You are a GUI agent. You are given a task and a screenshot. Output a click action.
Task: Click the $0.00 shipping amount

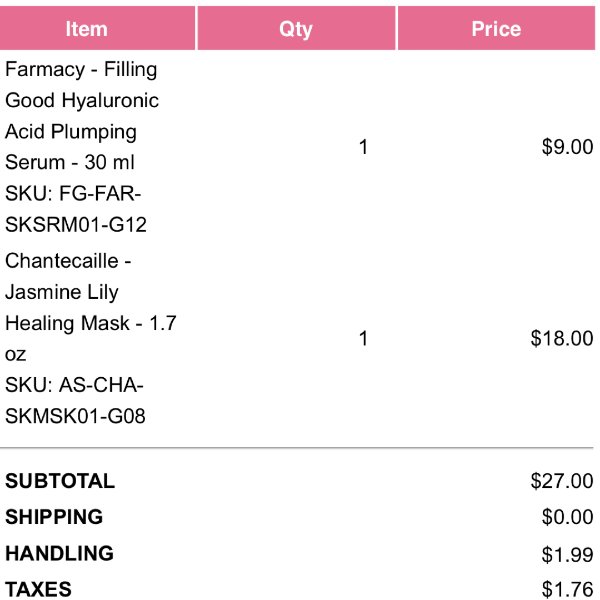click(x=567, y=517)
